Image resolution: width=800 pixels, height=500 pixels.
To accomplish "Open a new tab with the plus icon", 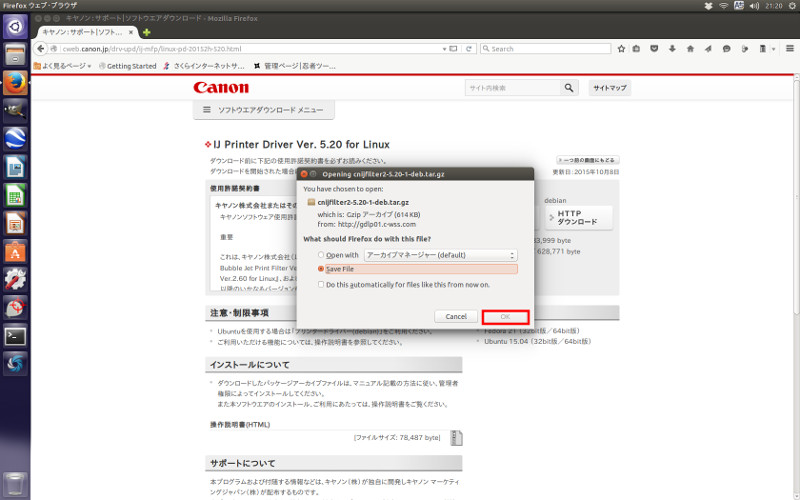I will tap(146, 32).
